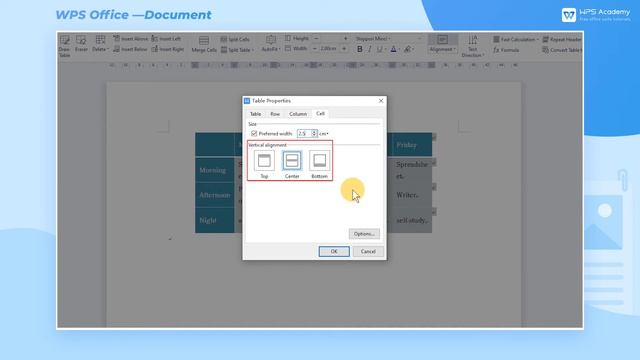Click Convert Table to Text
The height and width of the screenshot is (360, 640).
pos(562,50)
